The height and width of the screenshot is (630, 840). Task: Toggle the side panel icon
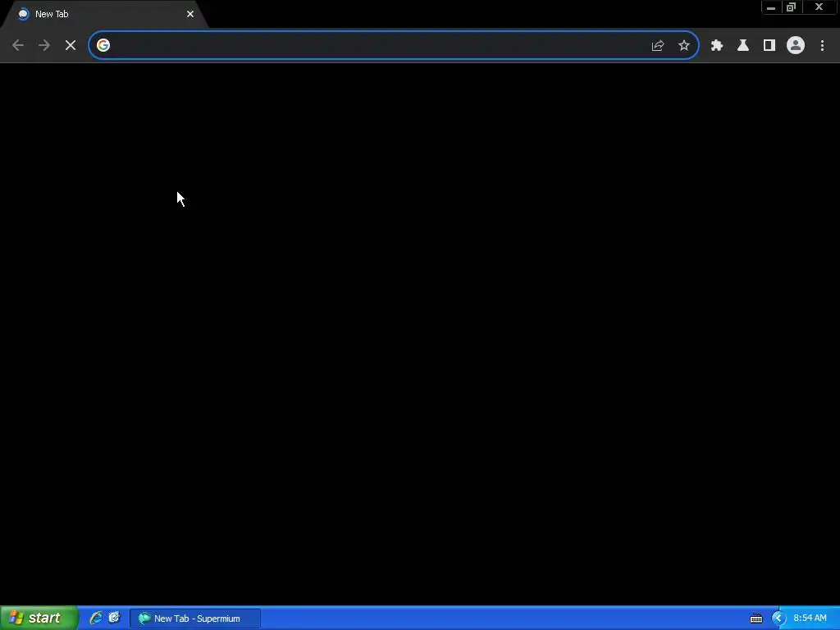click(769, 46)
